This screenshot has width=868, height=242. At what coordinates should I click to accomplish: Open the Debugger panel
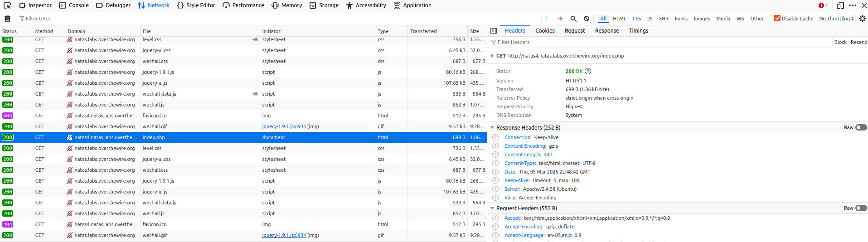113,5
